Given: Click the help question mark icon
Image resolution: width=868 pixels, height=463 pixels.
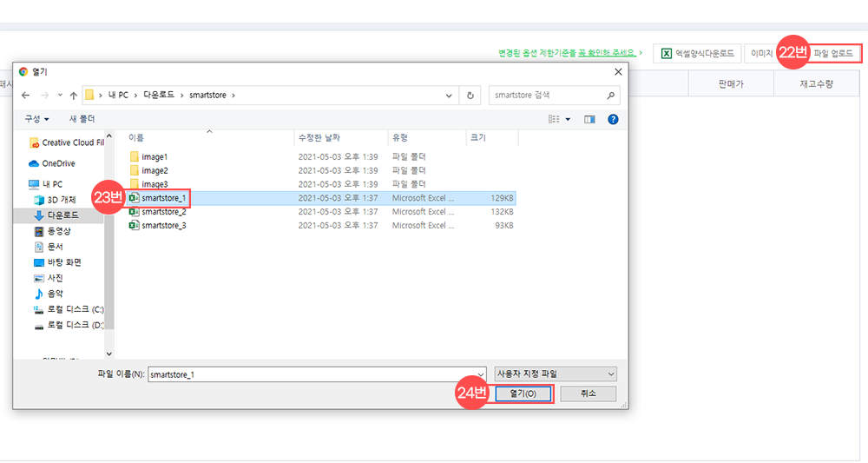Looking at the screenshot, I should 613,119.
